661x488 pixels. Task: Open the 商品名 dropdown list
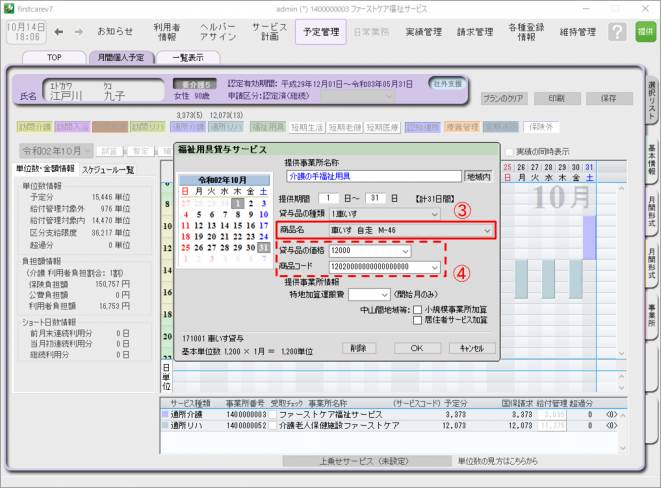pyautogui.click(x=487, y=231)
